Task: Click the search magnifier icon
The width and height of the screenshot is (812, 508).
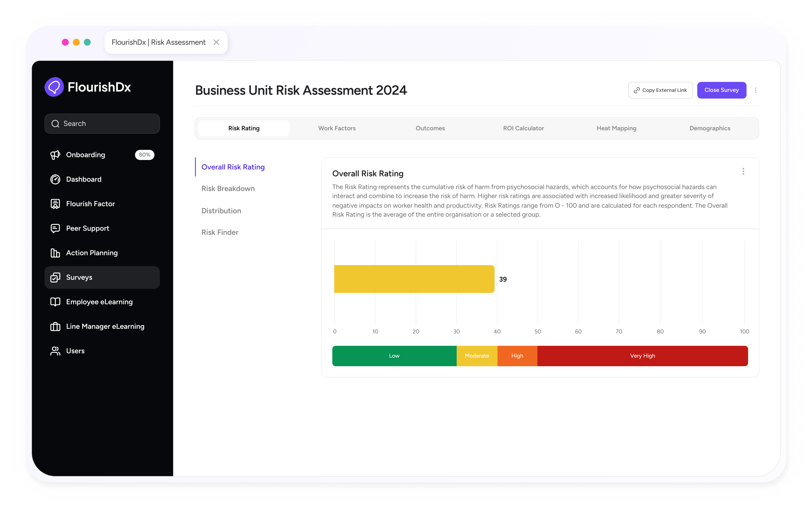Action: pyautogui.click(x=55, y=124)
